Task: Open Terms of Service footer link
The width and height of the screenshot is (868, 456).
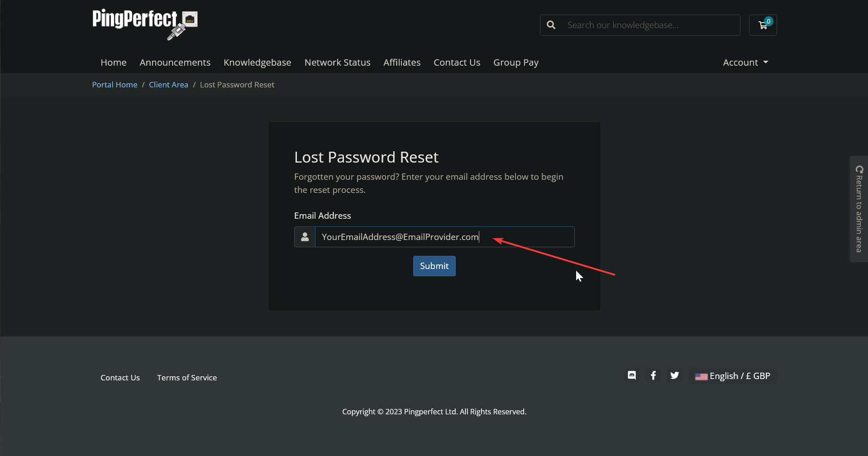Action: 186,378
